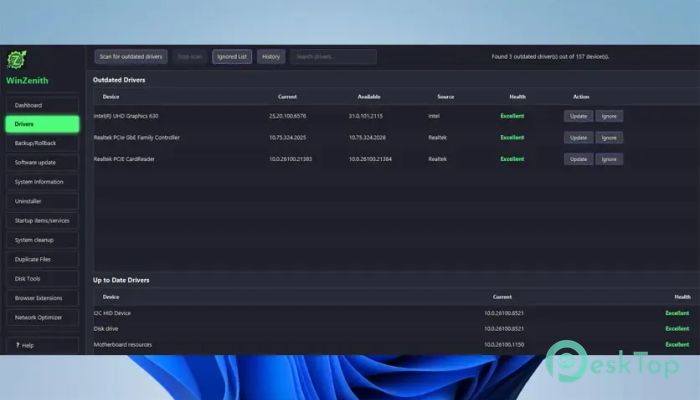Open Disk Tools
700x400 pixels.
(x=42, y=279)
